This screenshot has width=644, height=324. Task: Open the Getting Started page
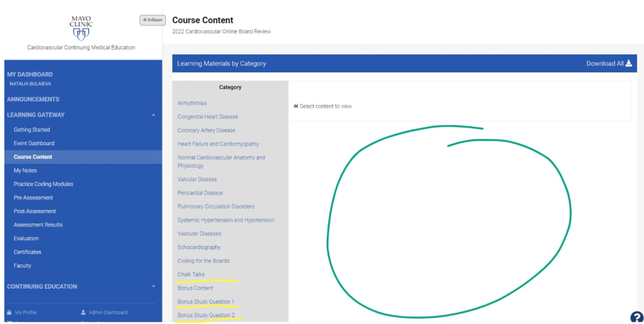coord(31,130)
